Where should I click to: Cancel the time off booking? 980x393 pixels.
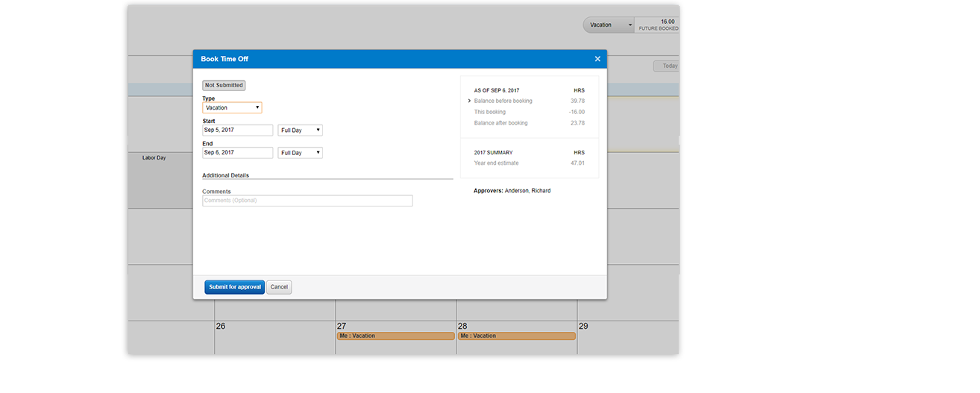pos(279,287)
